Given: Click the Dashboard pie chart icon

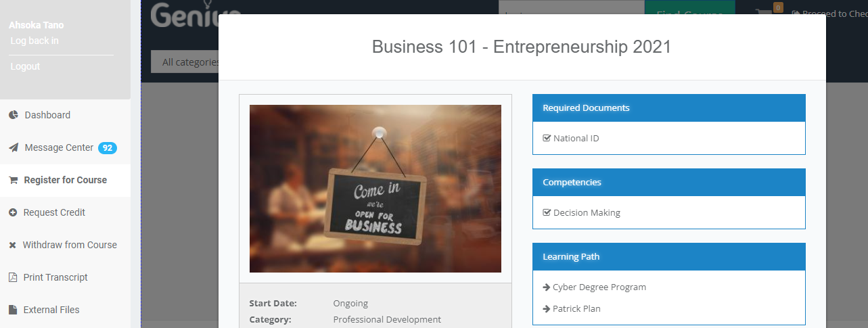Looking at the screenshot, I should [13, 115].
